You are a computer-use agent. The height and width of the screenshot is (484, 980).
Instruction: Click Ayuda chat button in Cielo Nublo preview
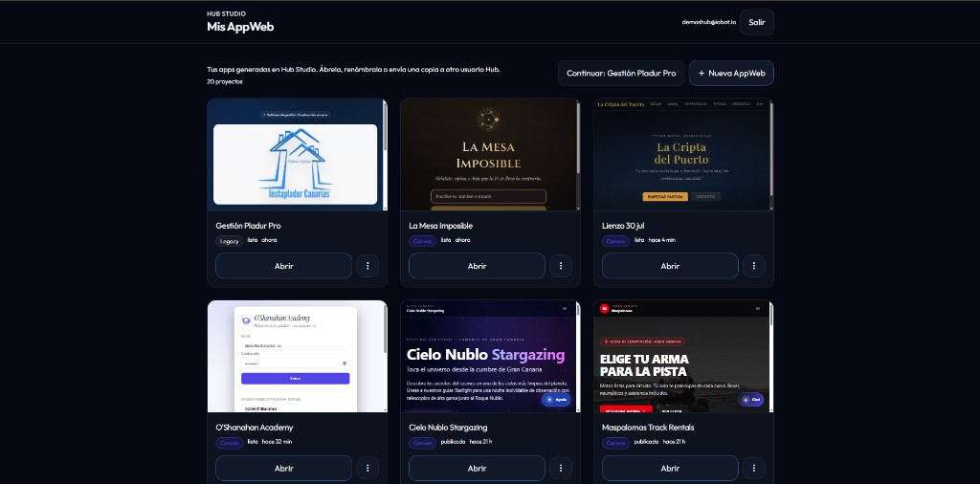556,399
